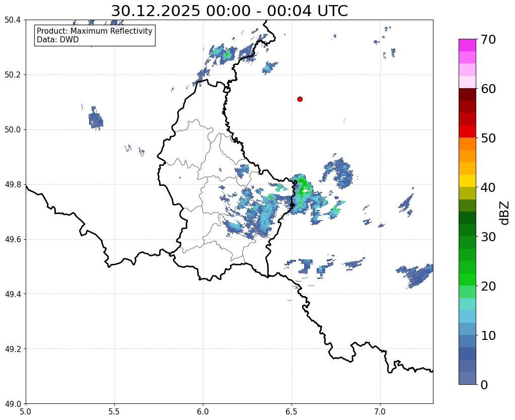Click the 60 tick label on the colorbar
The height and width of the screenshot is (420, 515).
pyautogui.click(x=488, y=89)
